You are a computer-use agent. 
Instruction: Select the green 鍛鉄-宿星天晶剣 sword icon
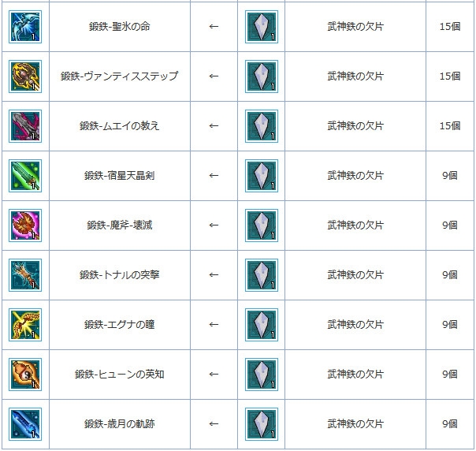coord(25,176)
